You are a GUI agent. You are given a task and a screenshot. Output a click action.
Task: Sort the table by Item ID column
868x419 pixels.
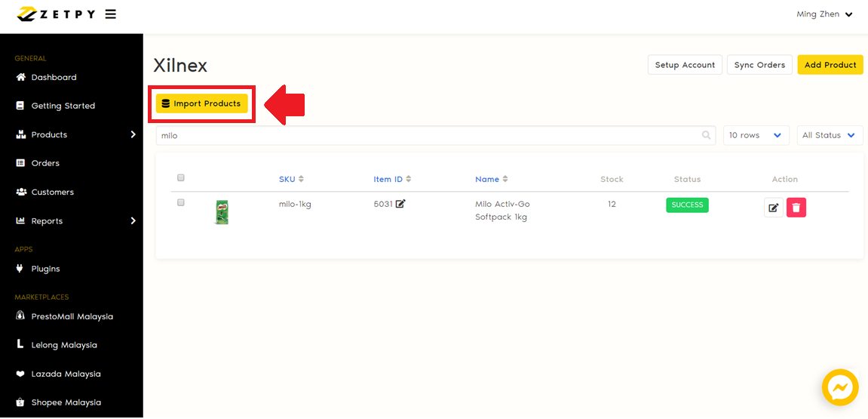coord(388,179)
